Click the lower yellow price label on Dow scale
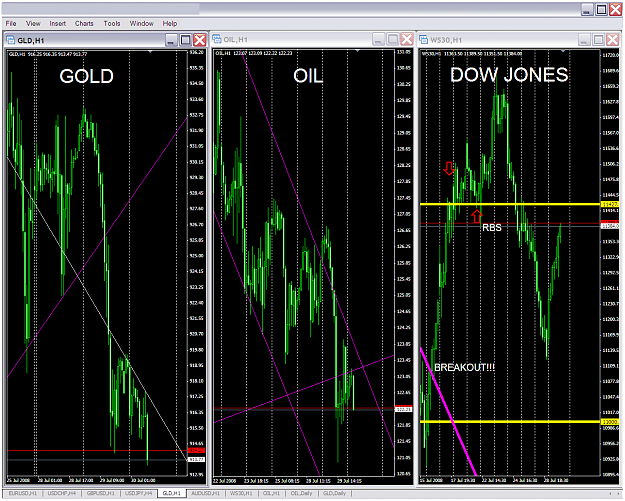Image resolution: width=625 pixels, height=501 pixels. coord(610,422)
